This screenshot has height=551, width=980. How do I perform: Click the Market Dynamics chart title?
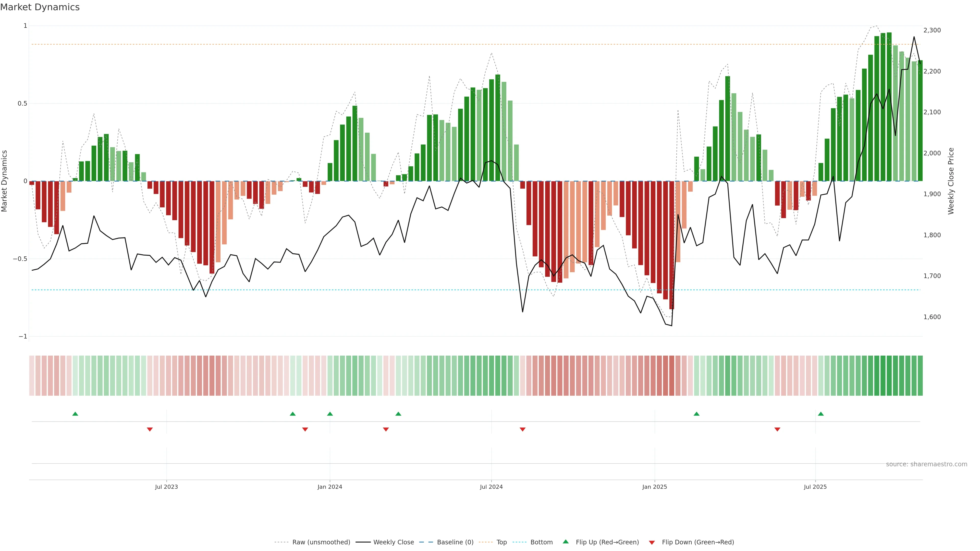(40, 7)
